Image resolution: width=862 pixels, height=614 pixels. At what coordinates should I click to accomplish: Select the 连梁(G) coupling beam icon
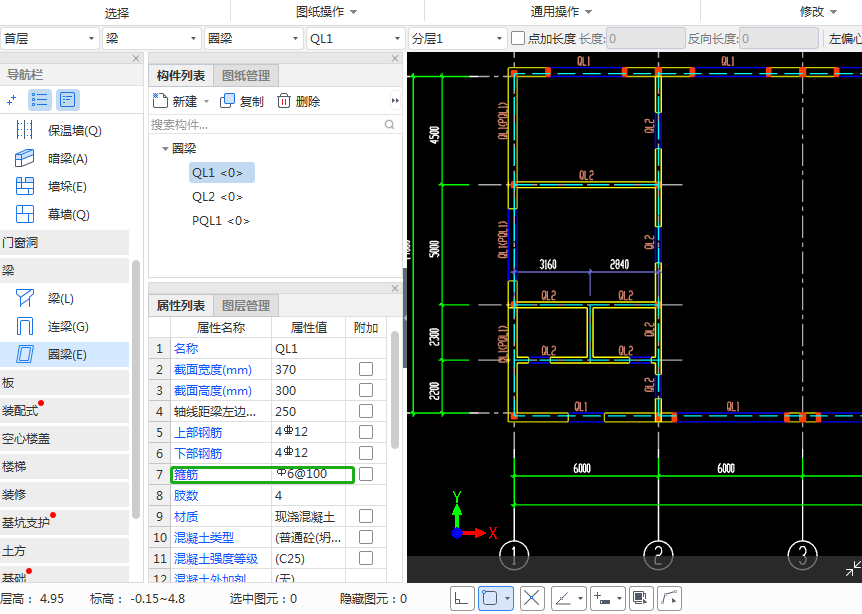click(x=25, y=326)
